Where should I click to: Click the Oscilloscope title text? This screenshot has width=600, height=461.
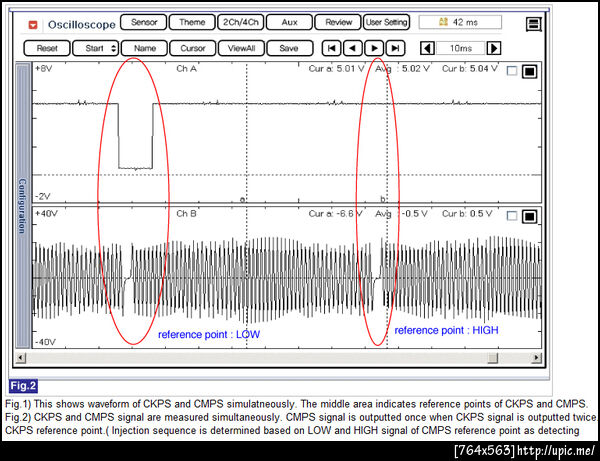(82, 25)
